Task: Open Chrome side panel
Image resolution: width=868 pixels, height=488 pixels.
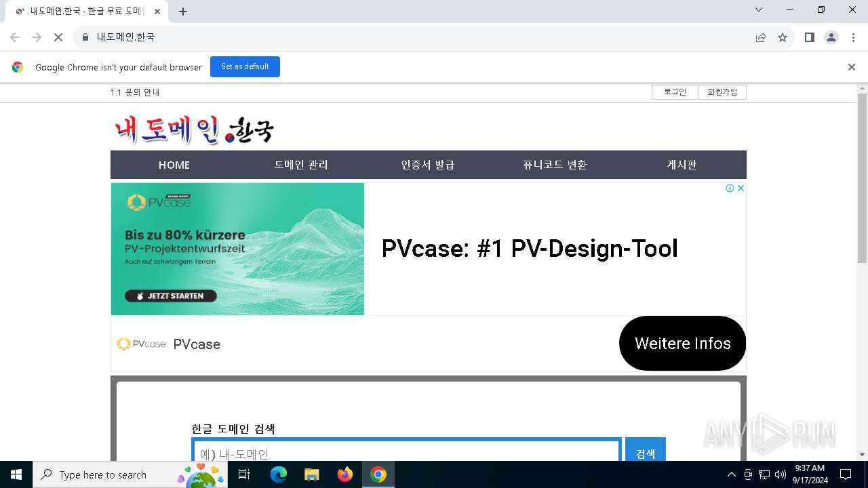Action: [x=809, y=37]
